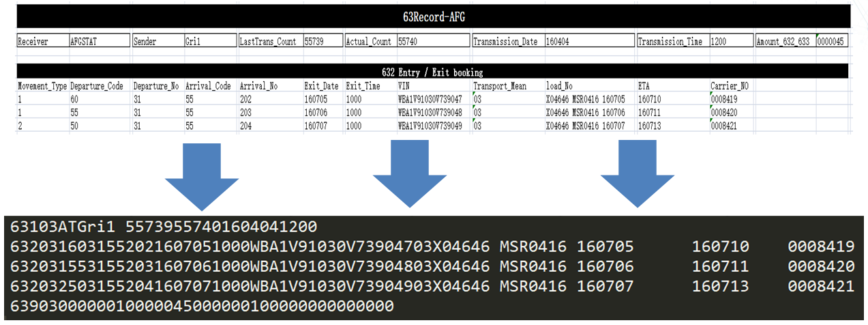Click the Transmission_Date label cell

pyautogui.click(x=508, y=41)
